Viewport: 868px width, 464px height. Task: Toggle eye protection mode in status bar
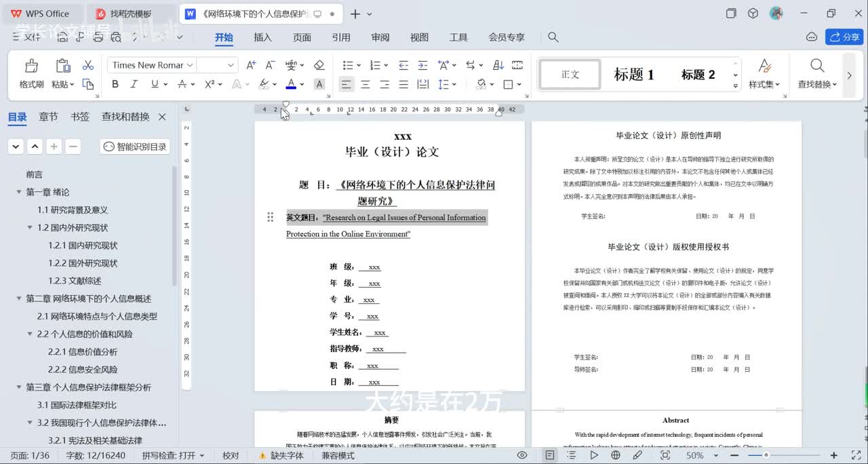tap(522, 455)
